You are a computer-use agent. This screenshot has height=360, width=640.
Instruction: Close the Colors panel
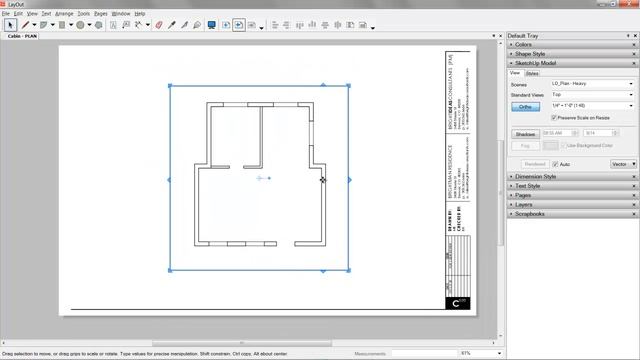coord(634,44)
